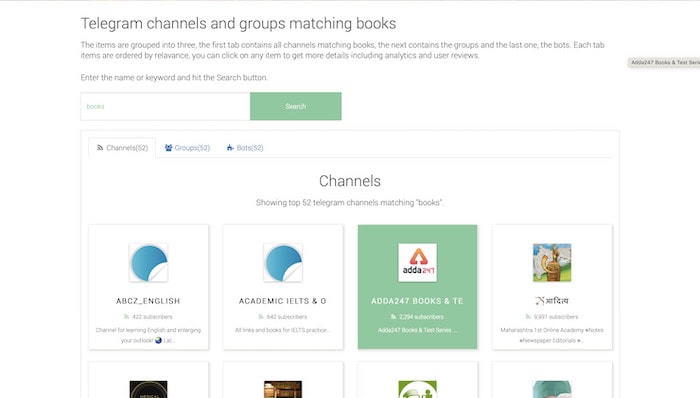This screenshot has width=700, height=398.
Task: Click the 642 subscribers text
Action: (287, 317)
